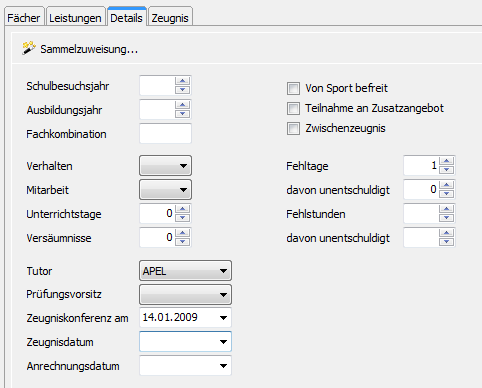Tick Teilnahme an Zusatzangebot checkbox
Viewport: 482px width, 388px height.
coord(293,108)
